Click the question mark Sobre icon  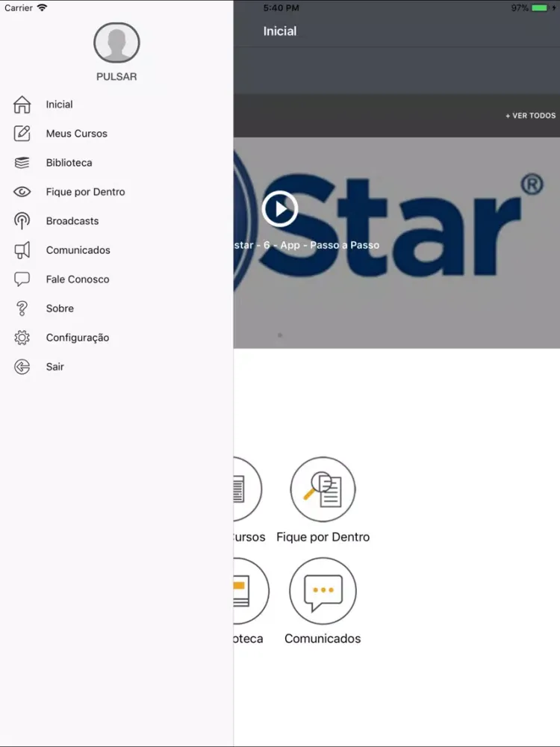click(x=22, y=309)
